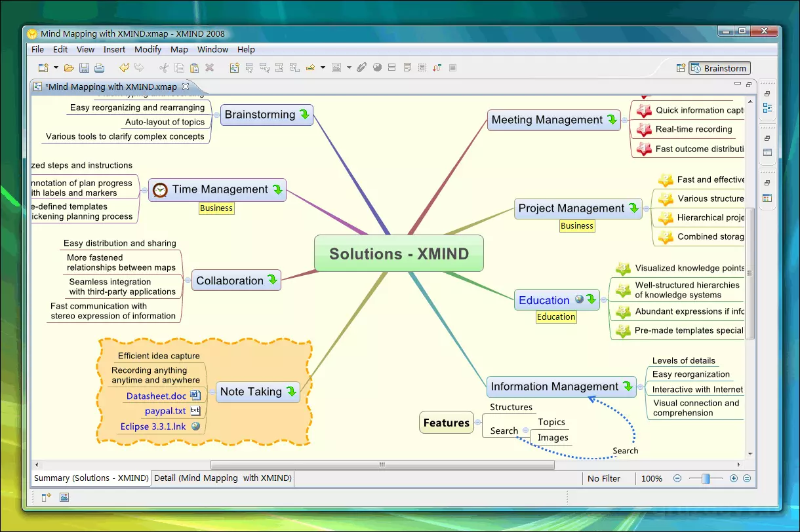This screenshot has height=532, width=800.
Task: Open the Help menu
Action: [x=246, y=49]
